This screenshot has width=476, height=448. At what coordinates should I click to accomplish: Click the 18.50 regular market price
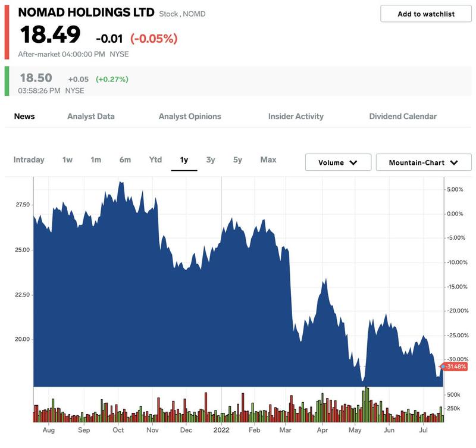click(36, 78)
